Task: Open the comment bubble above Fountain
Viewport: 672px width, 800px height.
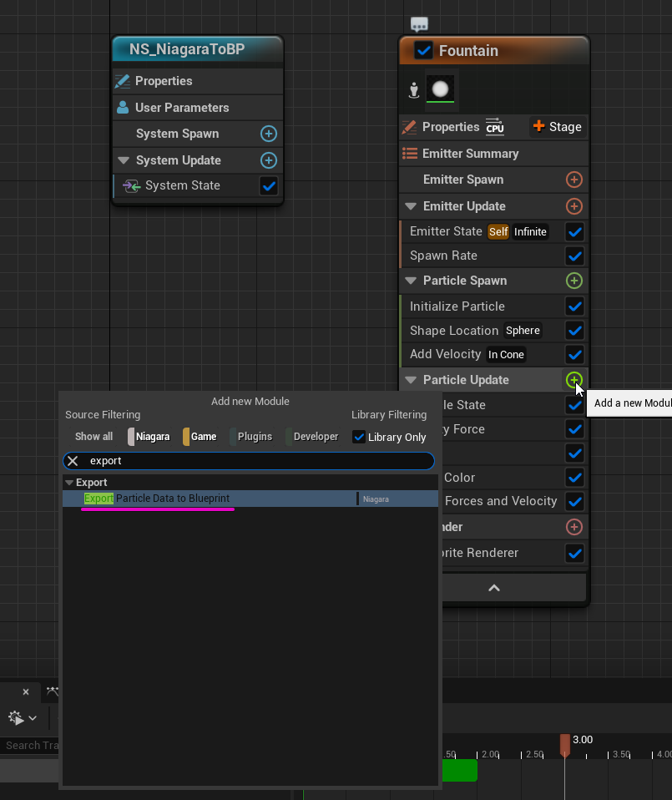Action: coord(419,24)
